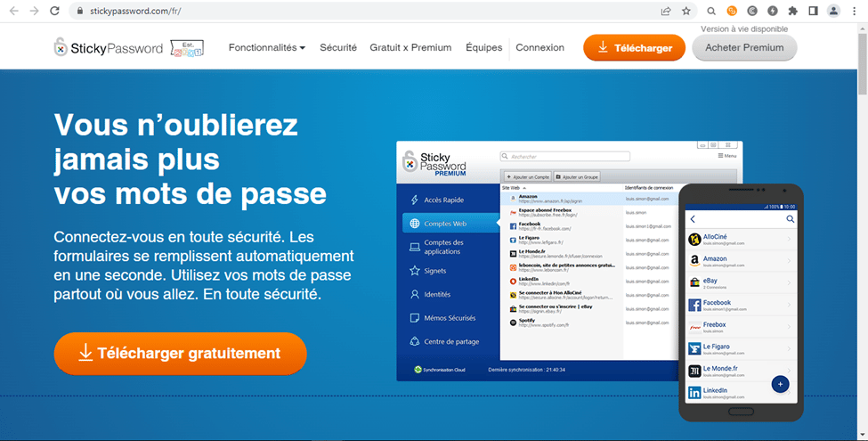
Task: Open the Extensions puzzle icon
Action: pyautogui.click(x=792, y=11)
